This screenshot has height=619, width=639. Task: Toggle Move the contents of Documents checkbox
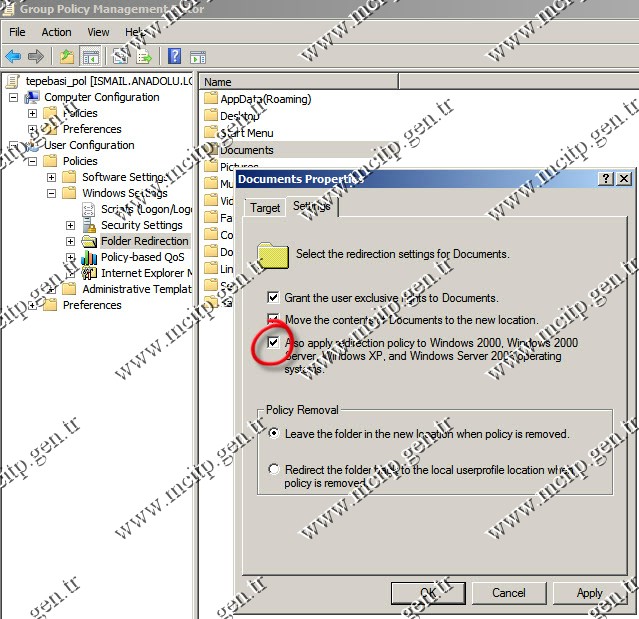pos(273,319)
